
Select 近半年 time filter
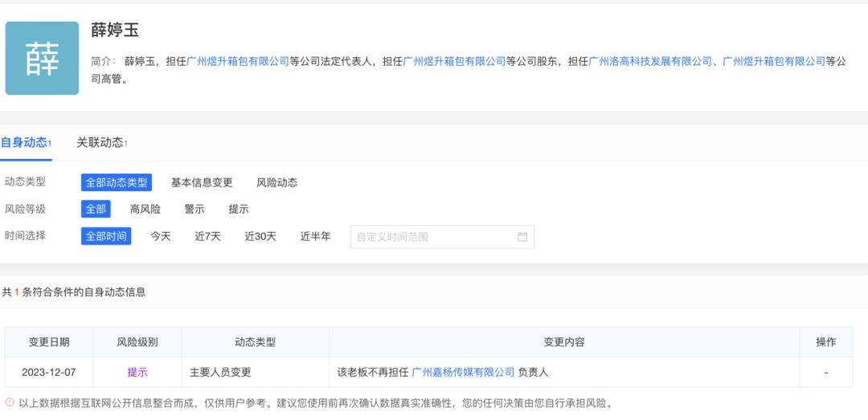(x=316, y=236)
